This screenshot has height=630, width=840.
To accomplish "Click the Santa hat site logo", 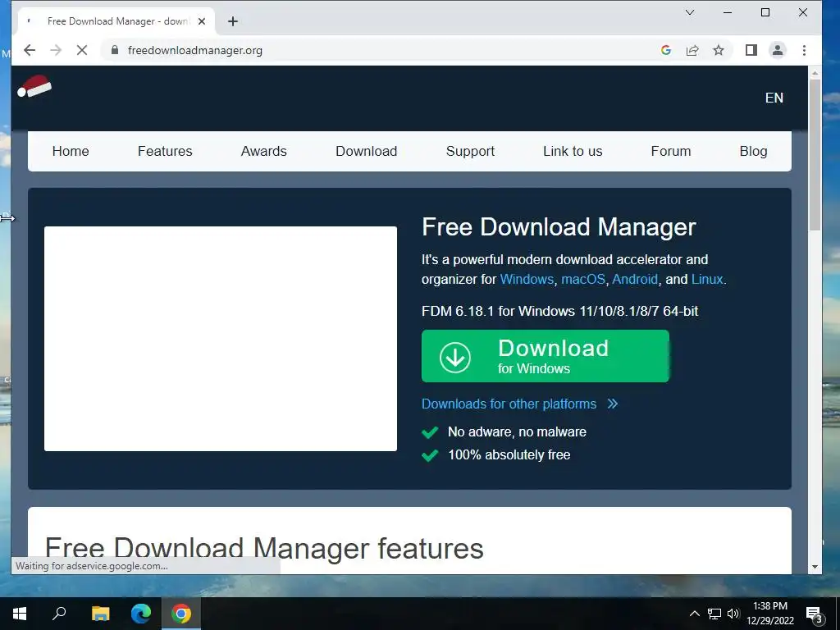I will (x=34, y=86).
